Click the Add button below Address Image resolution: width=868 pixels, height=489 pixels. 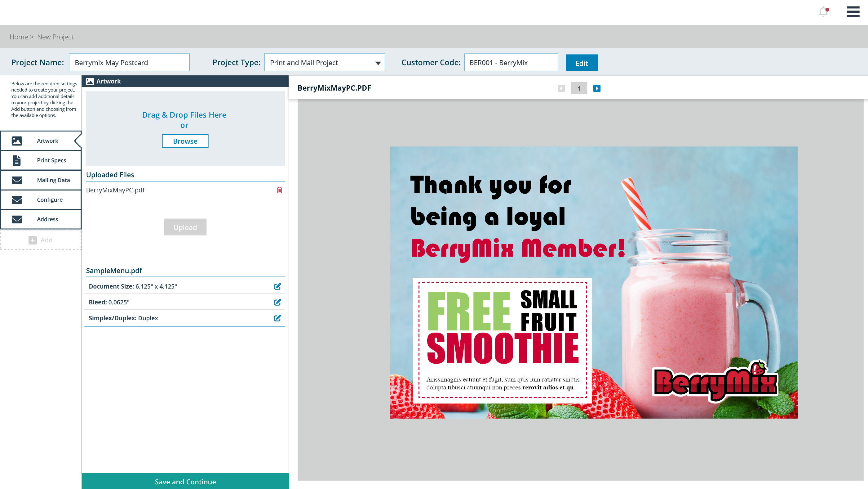41,240
